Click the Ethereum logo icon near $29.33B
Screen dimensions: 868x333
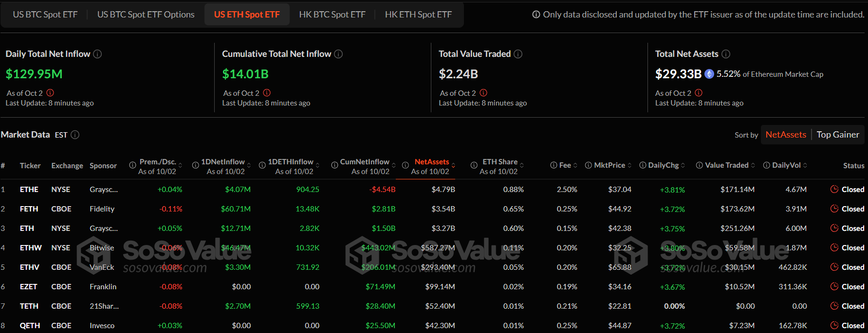709,74
